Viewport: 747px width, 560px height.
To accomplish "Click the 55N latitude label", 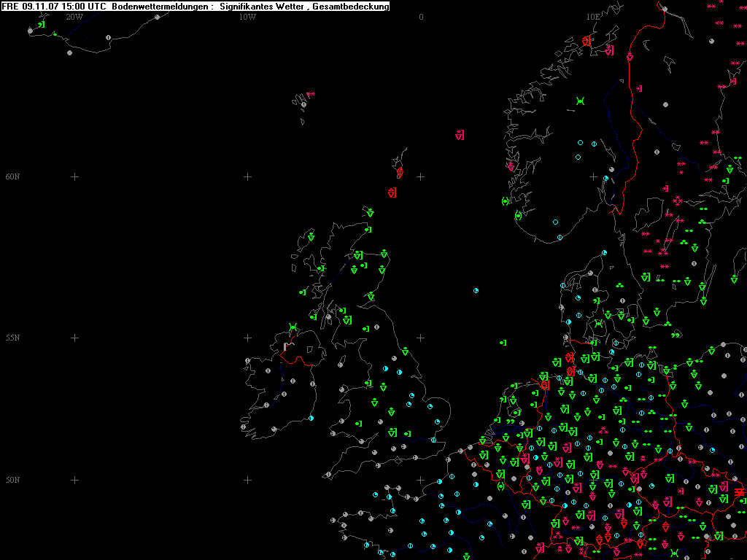I will pos(12,338).
